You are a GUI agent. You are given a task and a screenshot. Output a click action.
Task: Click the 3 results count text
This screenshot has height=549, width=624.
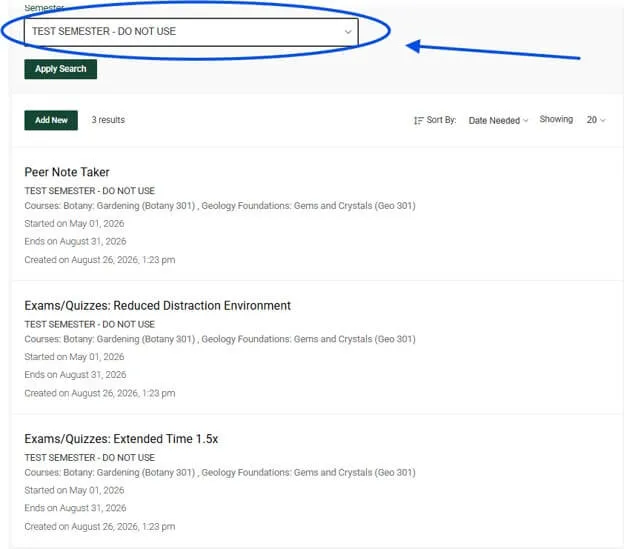[108, 120]
